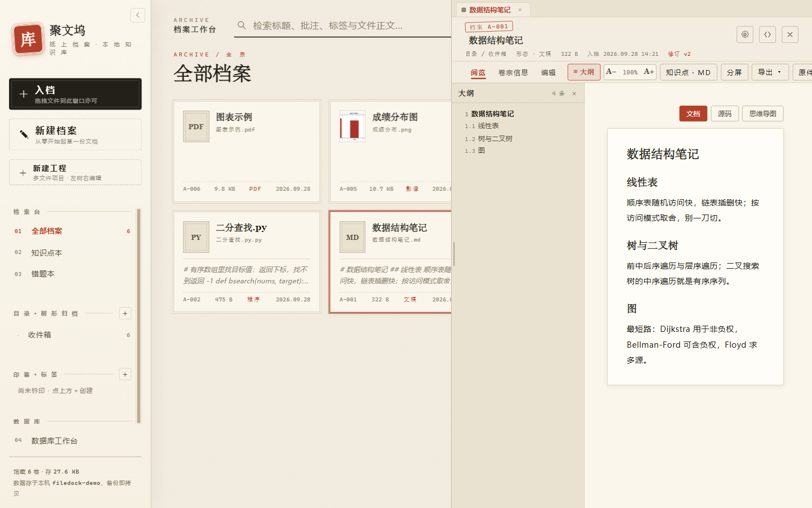Close the document panel with X button
Image resolution: width=812 pixels, height=508 pixels.
(790, 34)
